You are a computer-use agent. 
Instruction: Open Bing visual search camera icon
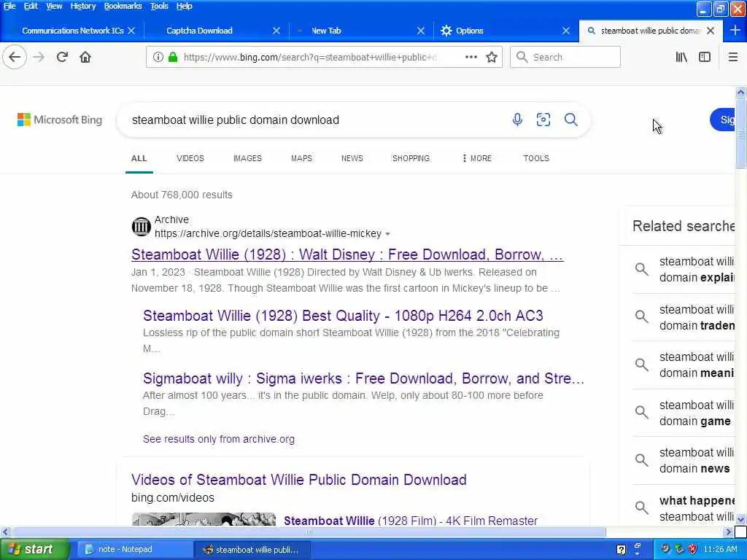pyautogui.click(x=543, y=120)
